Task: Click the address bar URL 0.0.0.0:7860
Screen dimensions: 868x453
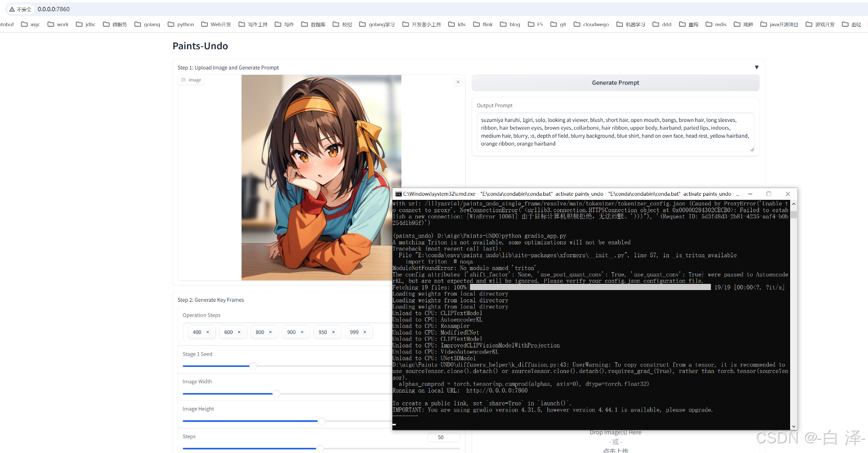Action: (54, 9)
